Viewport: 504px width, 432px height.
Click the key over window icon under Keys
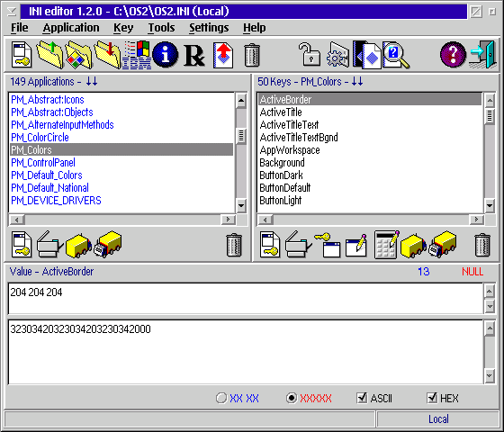[x=328, y=245]
